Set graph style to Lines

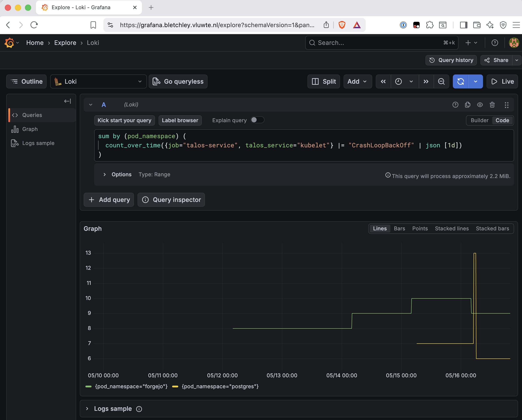tap(380, 229)
